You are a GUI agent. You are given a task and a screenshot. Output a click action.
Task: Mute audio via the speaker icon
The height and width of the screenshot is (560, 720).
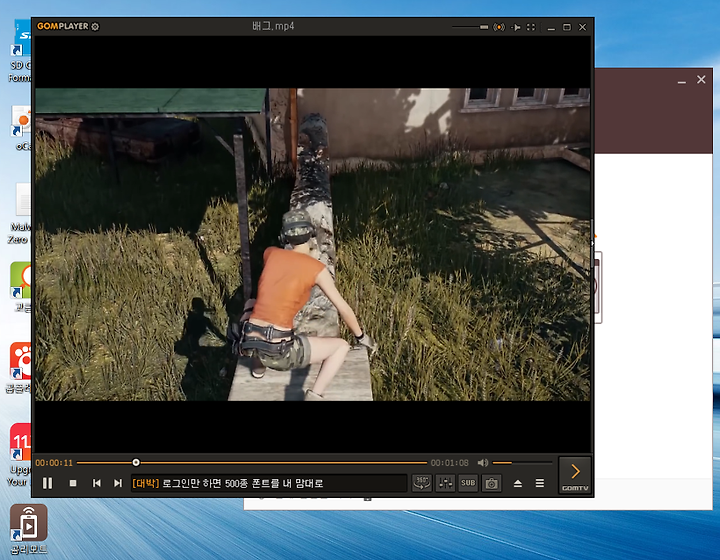[483, 463]
